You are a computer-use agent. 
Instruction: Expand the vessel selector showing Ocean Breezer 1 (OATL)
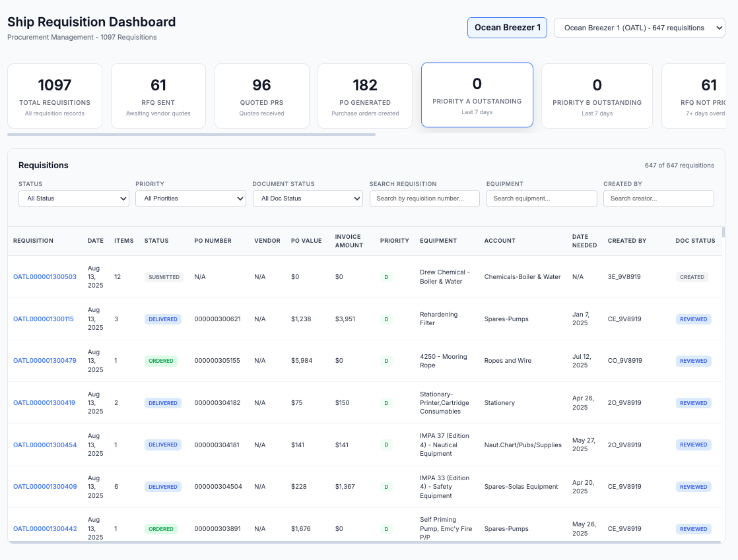pyautogui.click(x=639, y=28)
